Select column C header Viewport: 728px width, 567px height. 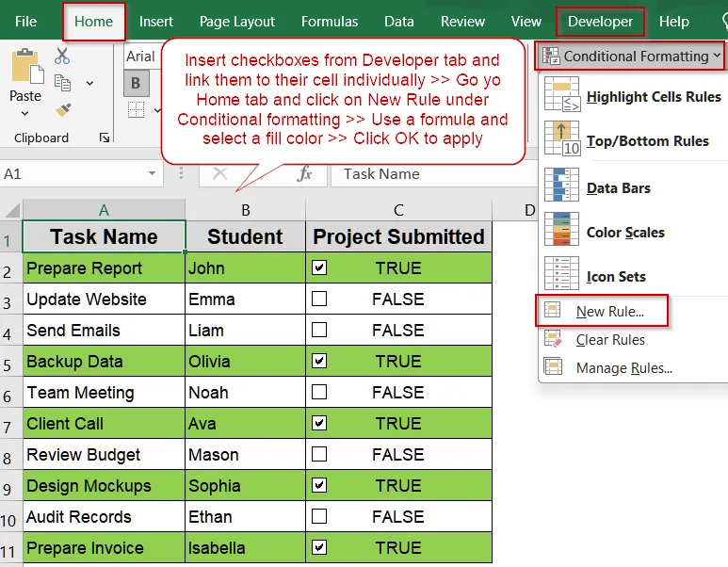pos(398,210)
